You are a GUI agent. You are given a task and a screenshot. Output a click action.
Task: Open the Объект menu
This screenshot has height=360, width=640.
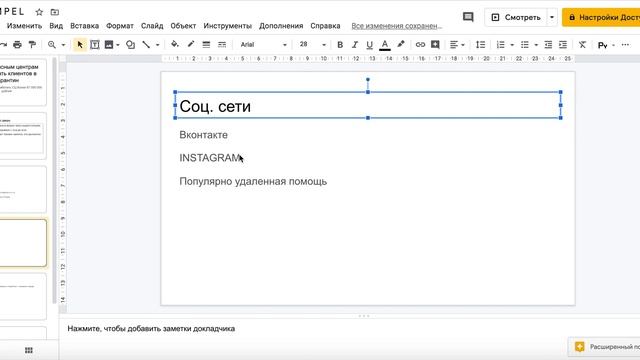[x=183, y=26]
